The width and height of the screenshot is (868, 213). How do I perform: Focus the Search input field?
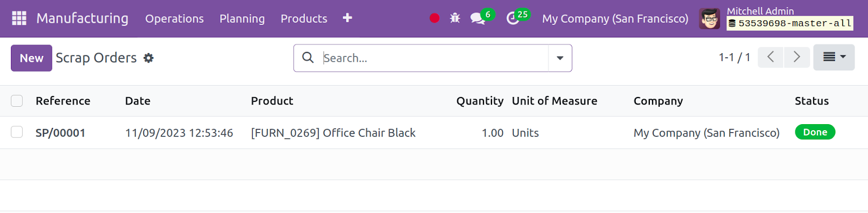tap(434, 58)
